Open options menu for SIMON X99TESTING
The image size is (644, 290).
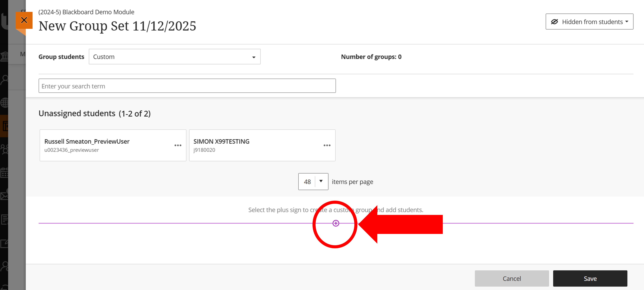[327, 145]
